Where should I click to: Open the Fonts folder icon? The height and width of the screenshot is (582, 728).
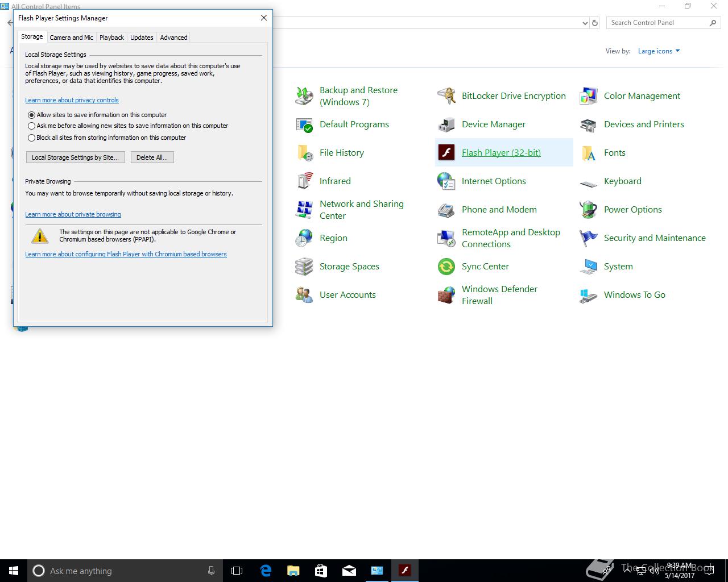click(589, 153)
